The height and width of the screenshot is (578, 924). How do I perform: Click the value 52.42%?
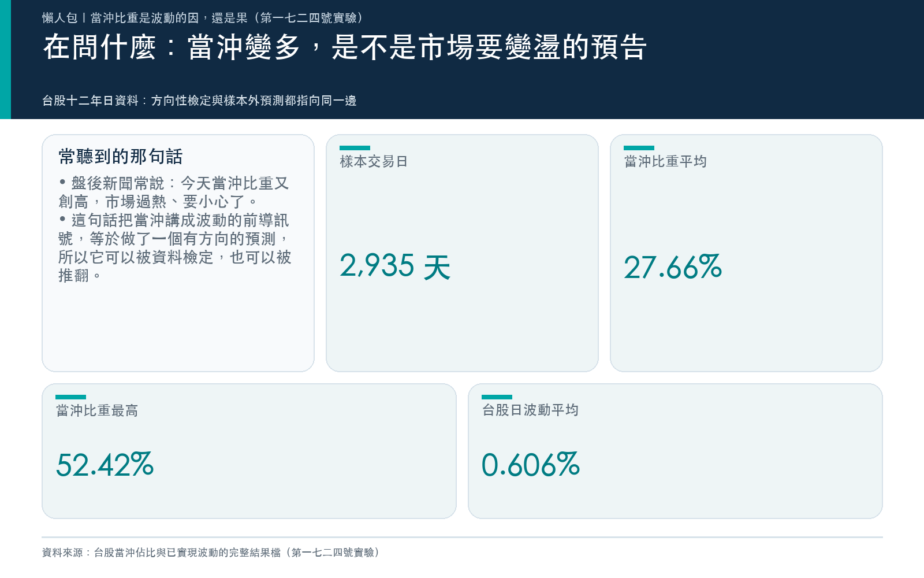105,465
